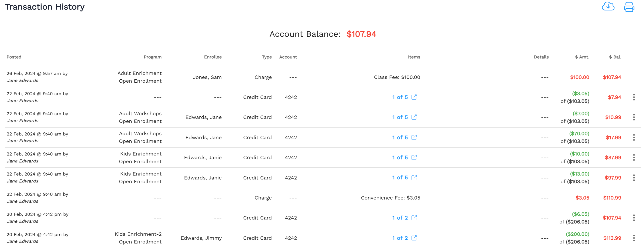Viewport: 644px width, 250px height.
Task: Download transaction history via cloud icon
Action: point(608,6)
